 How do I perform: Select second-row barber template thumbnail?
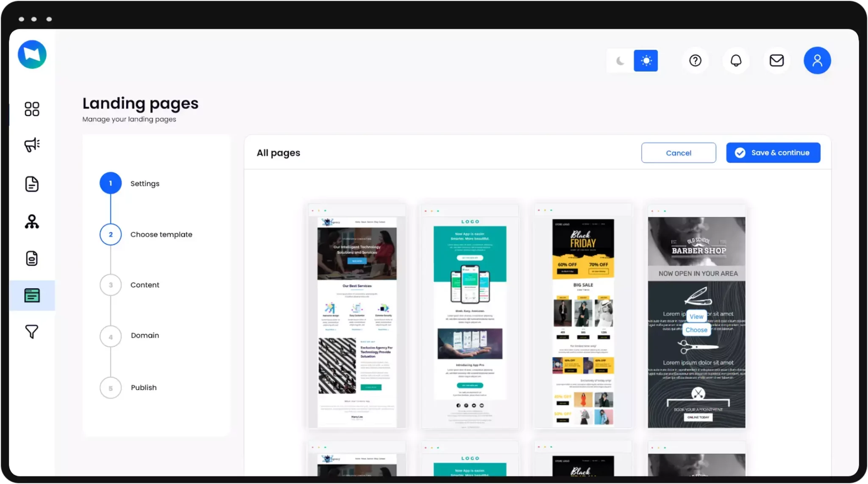click(696, 459)
